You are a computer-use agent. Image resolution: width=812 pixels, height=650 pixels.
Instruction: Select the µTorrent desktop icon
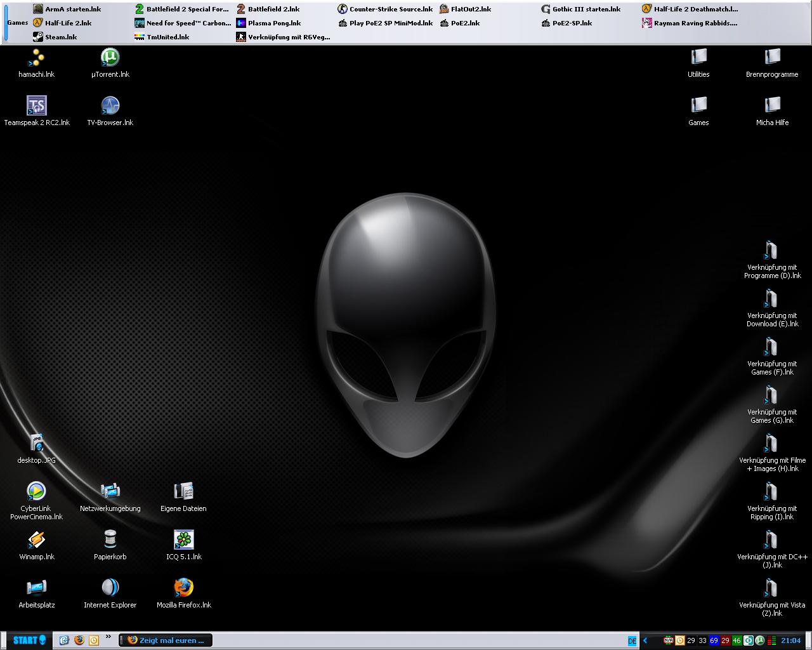coord(110,63)
